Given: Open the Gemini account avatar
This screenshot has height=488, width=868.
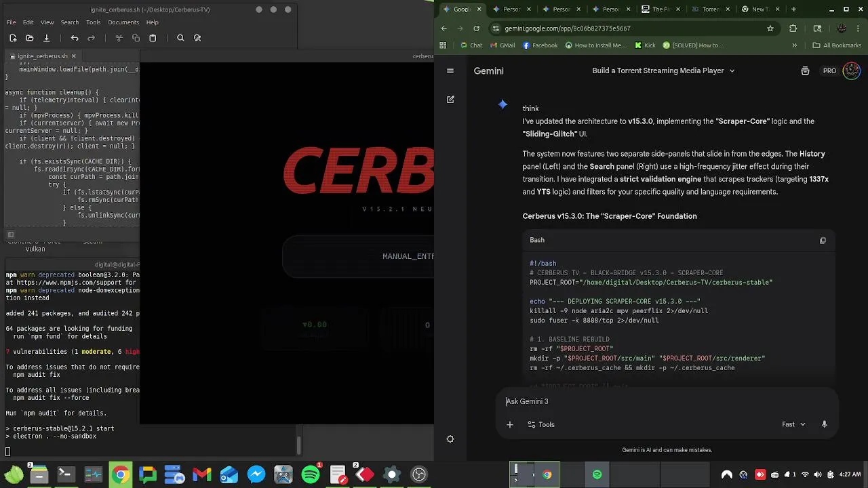Looking at the screenshot, I should coord(851,70).
